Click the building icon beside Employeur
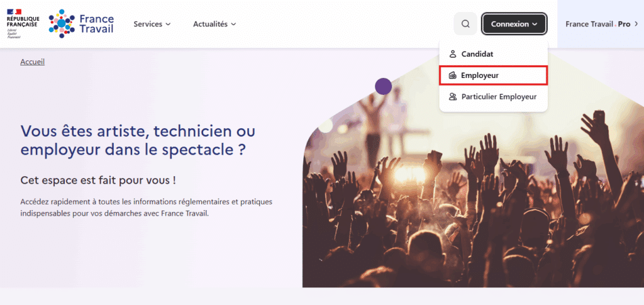 (452, 75)
